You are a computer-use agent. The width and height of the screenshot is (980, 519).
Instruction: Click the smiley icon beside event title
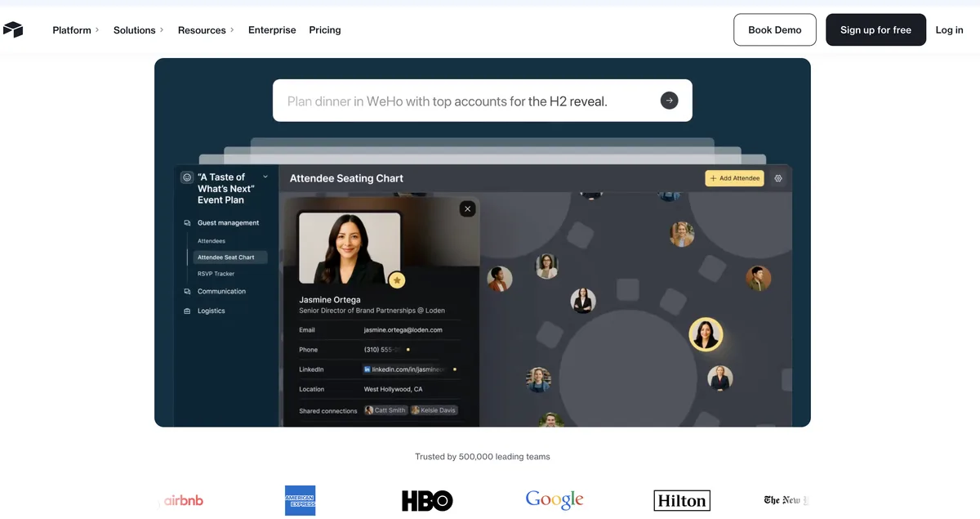pos(187,177)
